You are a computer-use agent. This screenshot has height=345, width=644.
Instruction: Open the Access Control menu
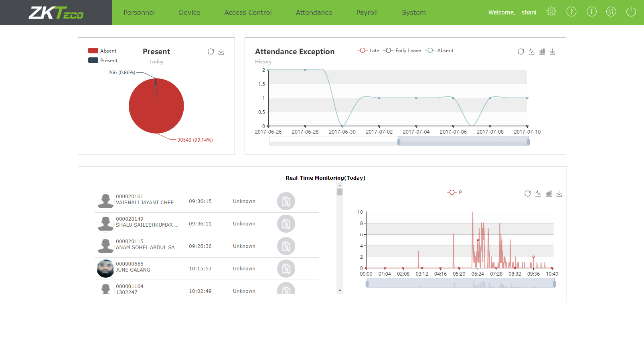pyautogui.click(x=248, y=12)
